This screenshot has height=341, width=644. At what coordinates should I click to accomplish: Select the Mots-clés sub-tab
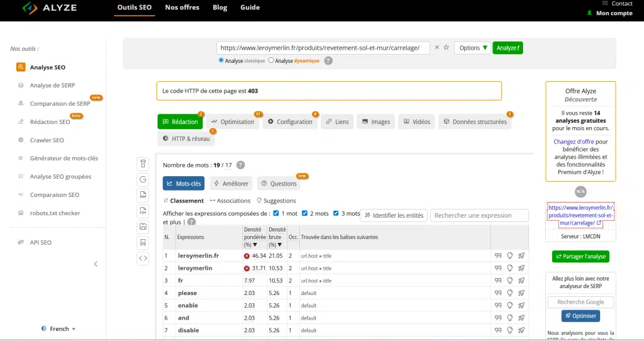coord(184,183)
